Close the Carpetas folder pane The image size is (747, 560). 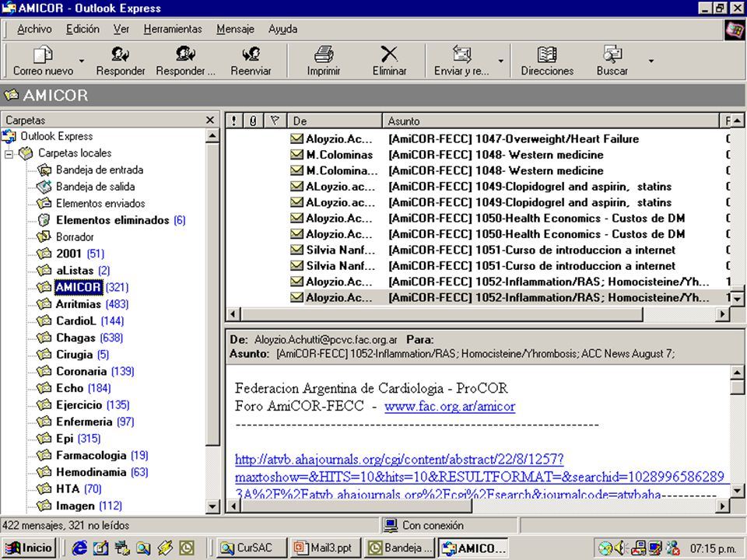(210, 120)
